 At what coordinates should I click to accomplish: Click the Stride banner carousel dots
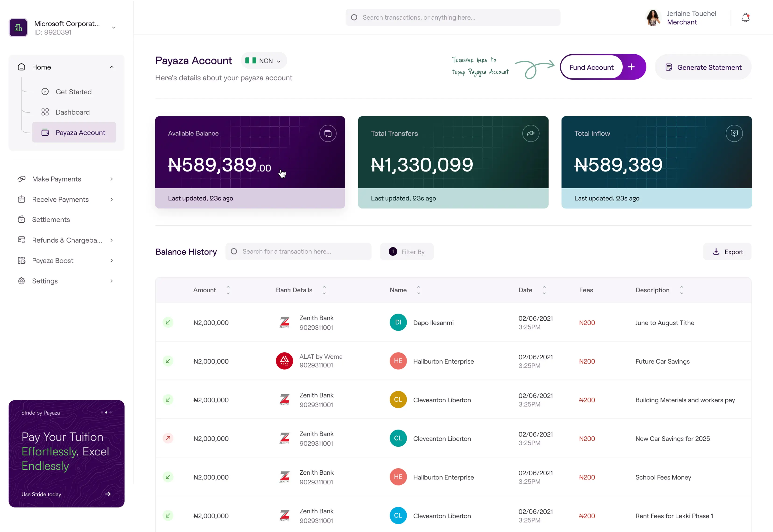pos(106,412)
